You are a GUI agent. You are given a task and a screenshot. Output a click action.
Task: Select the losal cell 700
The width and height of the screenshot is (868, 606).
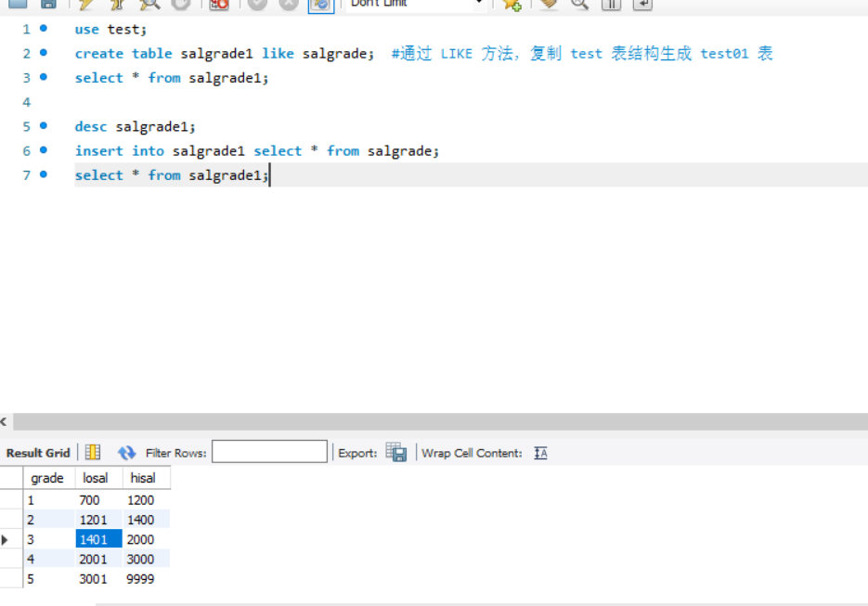(98, 500)
